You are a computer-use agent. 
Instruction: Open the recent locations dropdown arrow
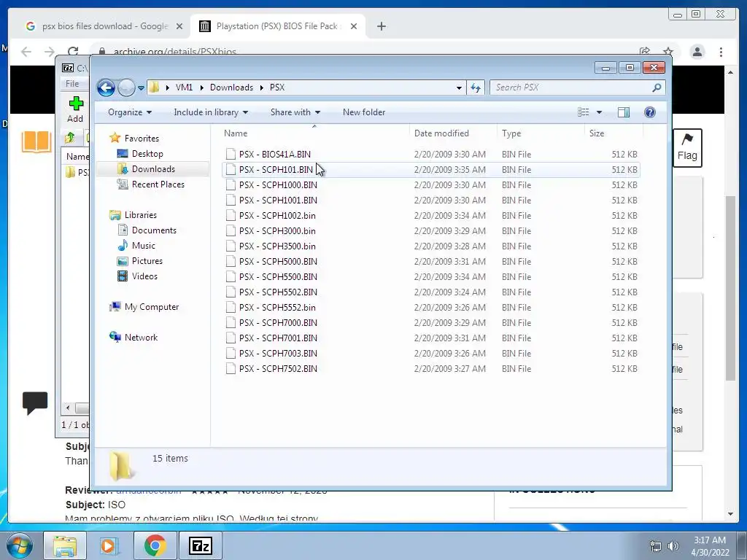click(141, 88)
